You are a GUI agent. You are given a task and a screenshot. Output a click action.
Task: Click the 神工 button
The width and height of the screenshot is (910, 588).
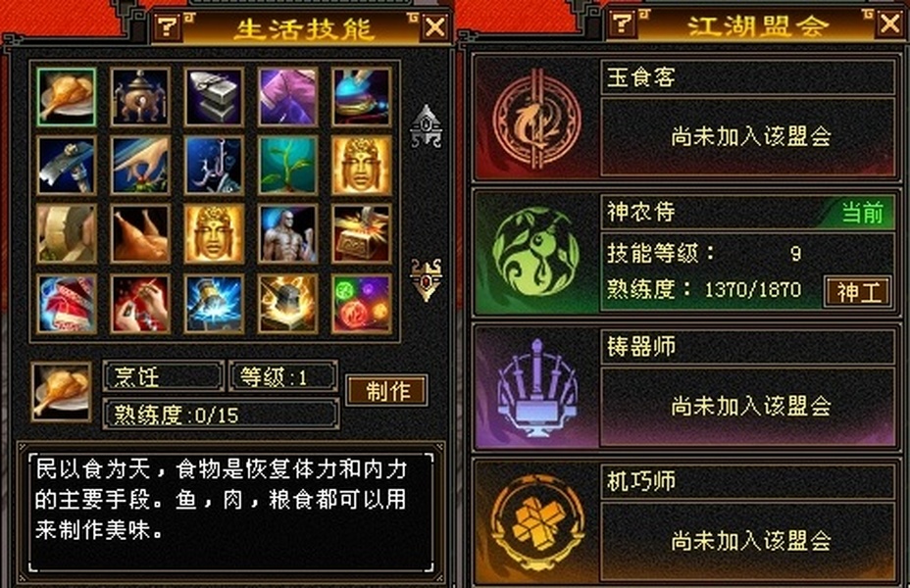858,292
